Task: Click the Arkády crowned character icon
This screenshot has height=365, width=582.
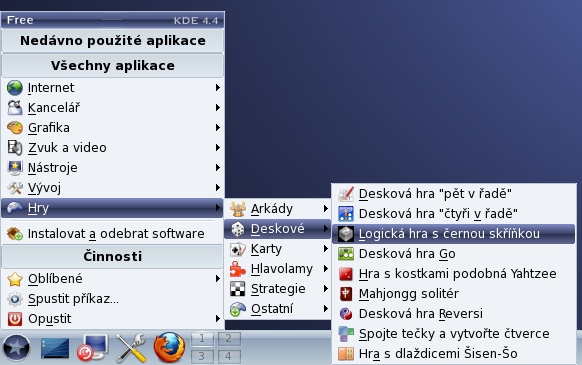Action: 238,209
